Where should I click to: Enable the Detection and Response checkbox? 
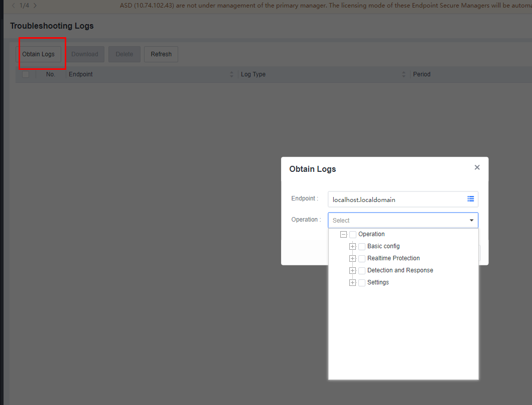[x=362, y=271]
